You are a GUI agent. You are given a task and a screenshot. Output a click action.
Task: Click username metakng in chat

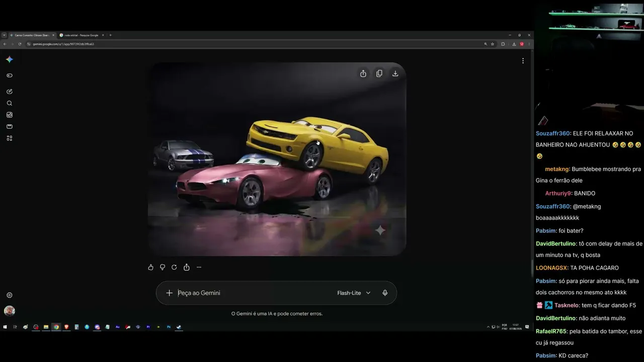tap(557, 169)
